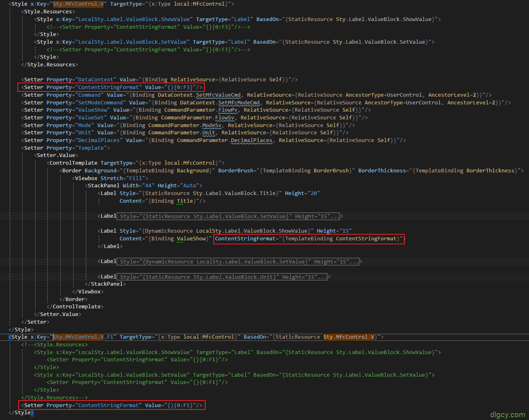The image size is (529, 420).
Task: Click BorderBrush="{TemplateBinding BorderBrush}" attribute
Action: (287, 171)
